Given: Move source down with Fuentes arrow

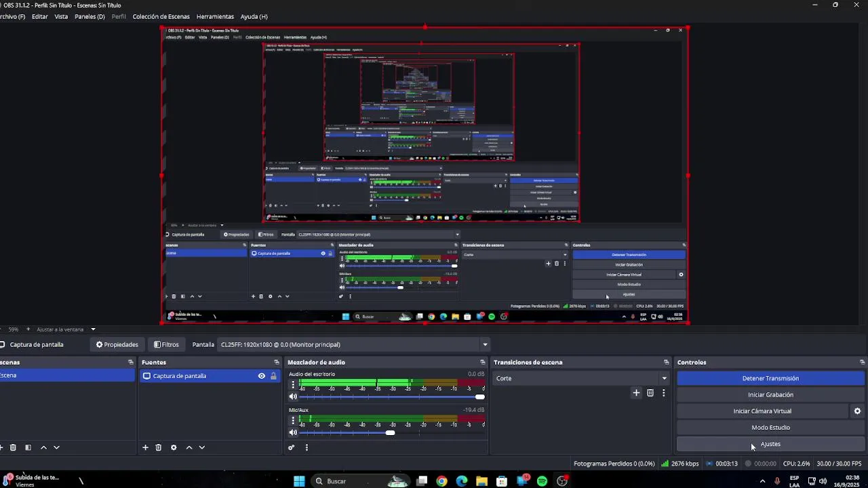Looking at the screenshot, I should 201,447.
